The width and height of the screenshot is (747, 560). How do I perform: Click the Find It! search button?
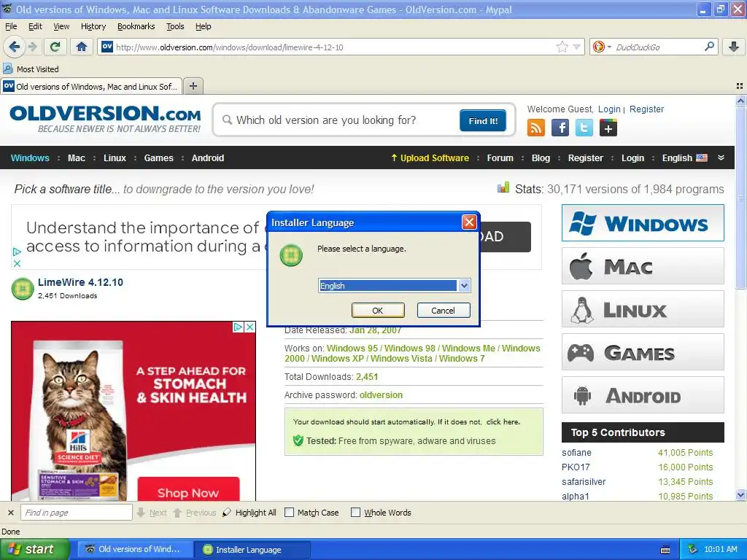click(483, 120)
